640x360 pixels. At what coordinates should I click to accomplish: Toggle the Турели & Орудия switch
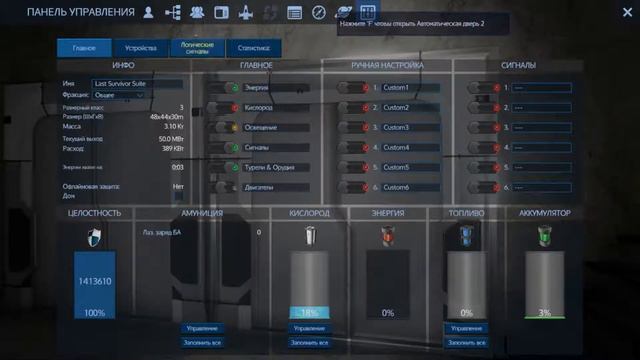224,167
